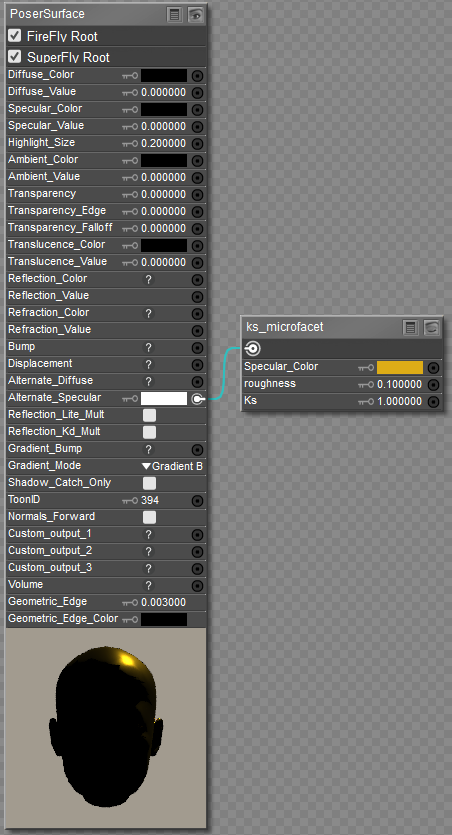This screenshot has height=835, width=452.
Task: Click the roughness input plug on ks_microfacet
Action: coord(434,384)
